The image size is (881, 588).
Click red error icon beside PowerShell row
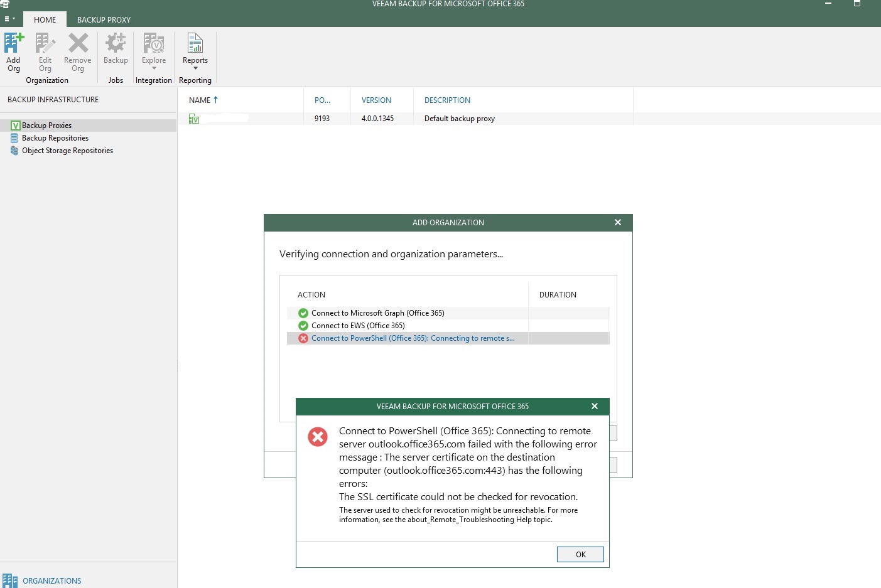point(303,338)
